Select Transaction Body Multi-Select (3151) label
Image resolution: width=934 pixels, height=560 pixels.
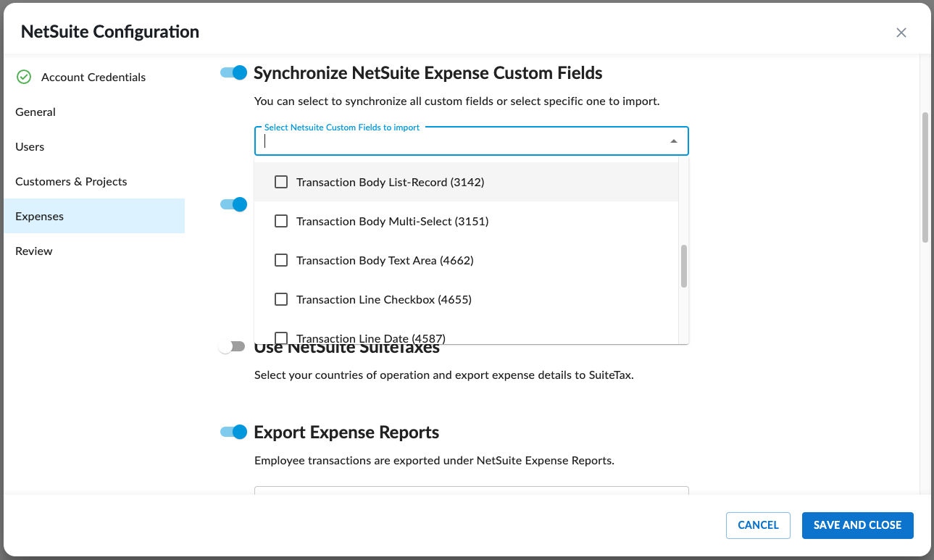tap(392, 221)
